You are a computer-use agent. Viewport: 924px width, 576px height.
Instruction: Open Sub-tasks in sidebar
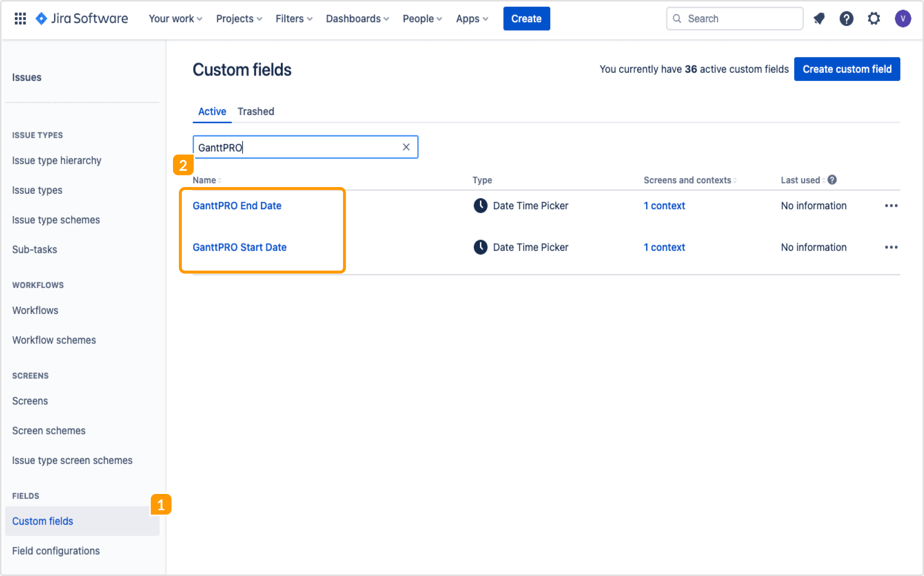[35, 250]
